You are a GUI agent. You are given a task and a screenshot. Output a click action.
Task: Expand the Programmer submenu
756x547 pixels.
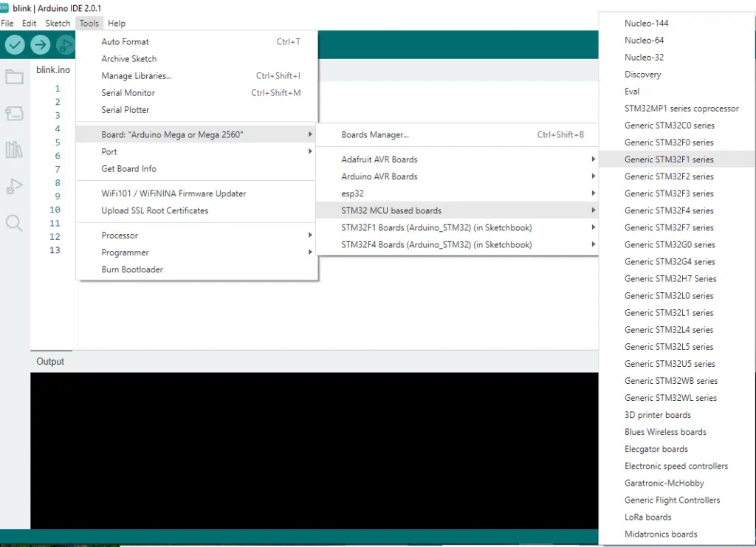click(x=196, y=252)
